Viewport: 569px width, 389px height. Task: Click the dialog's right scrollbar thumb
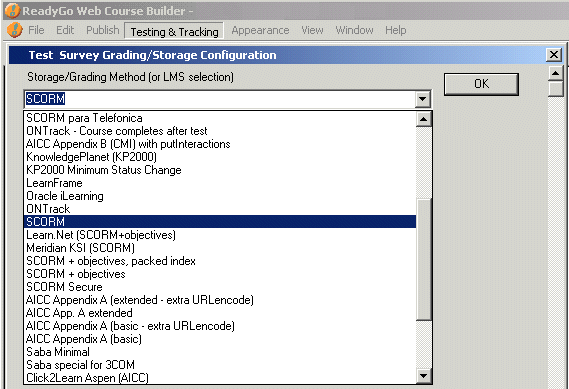555,89
